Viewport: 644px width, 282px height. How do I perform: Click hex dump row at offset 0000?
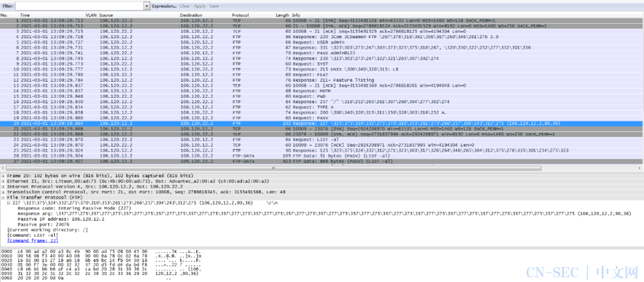101,251
